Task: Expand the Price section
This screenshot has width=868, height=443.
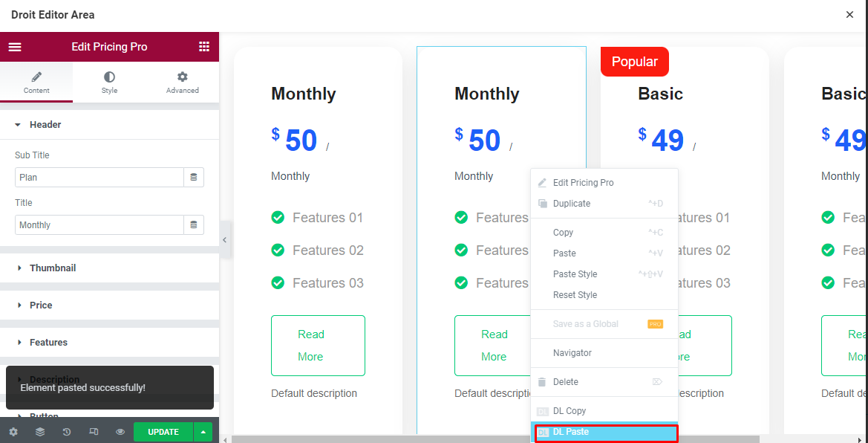Action: (x=110, y=305)
